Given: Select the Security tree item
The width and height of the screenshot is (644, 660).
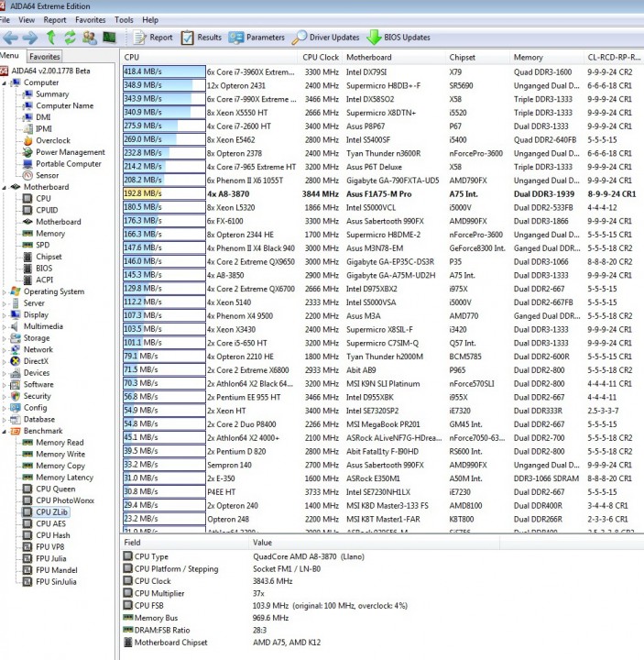Looking at the screenshot, I should pos(37,396).
